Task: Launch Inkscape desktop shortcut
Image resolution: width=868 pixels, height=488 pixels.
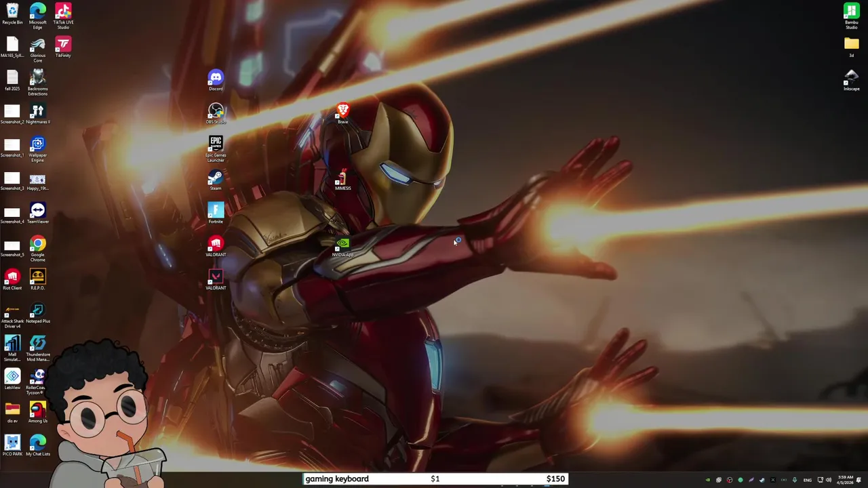Action: click(851, 80)
